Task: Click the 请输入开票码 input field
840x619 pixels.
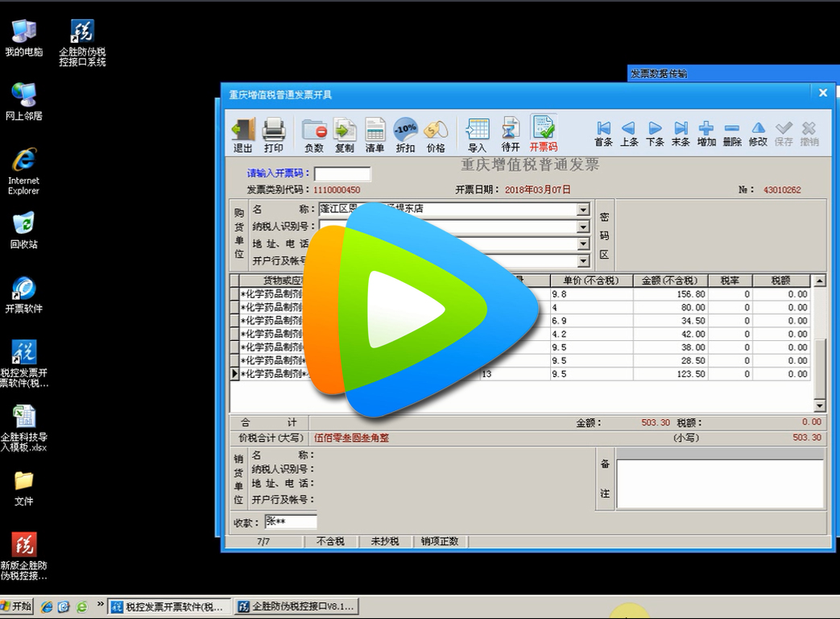Action: (342, 173)
